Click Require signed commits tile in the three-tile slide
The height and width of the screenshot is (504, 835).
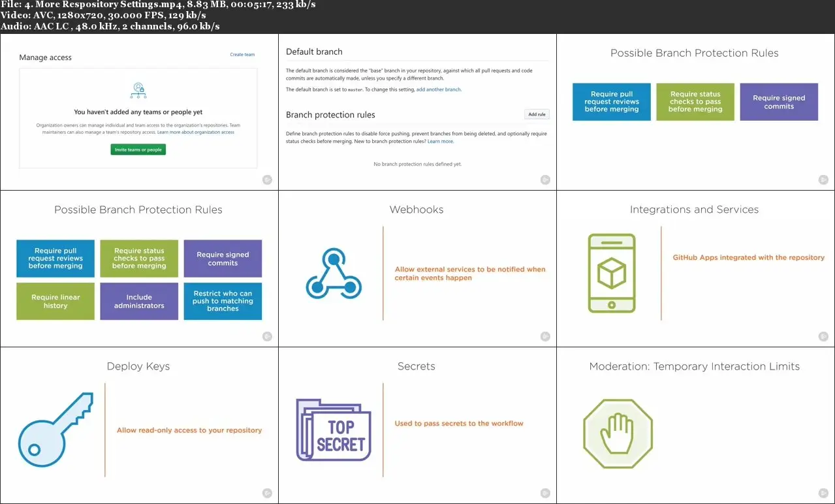[779, 102]
